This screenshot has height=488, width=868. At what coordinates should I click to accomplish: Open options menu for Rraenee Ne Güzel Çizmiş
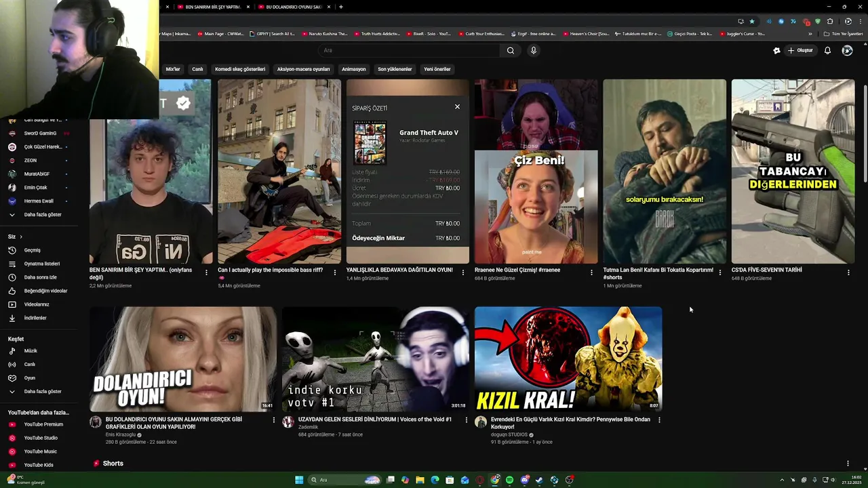pyautogui.click(x=591, y=272)
